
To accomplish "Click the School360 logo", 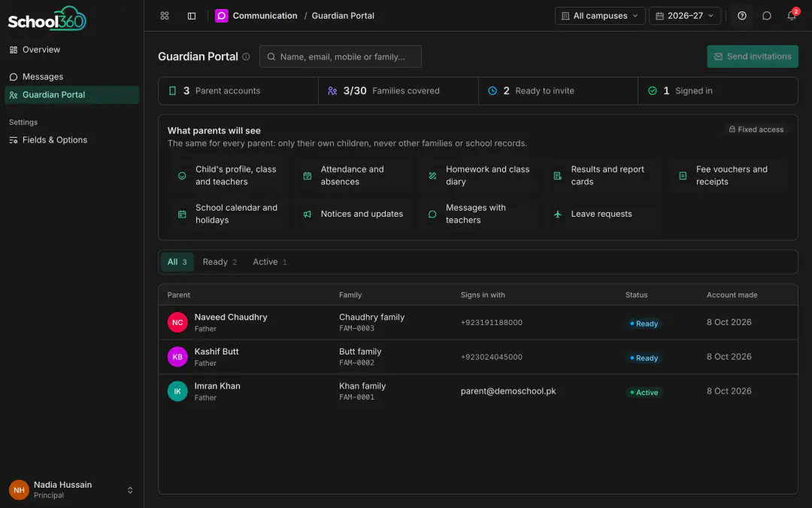I will point(47,19).
